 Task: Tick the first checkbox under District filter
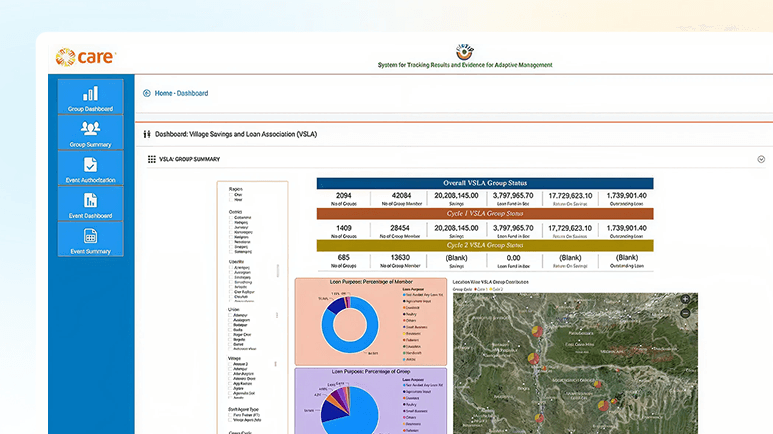pos(231,218)
